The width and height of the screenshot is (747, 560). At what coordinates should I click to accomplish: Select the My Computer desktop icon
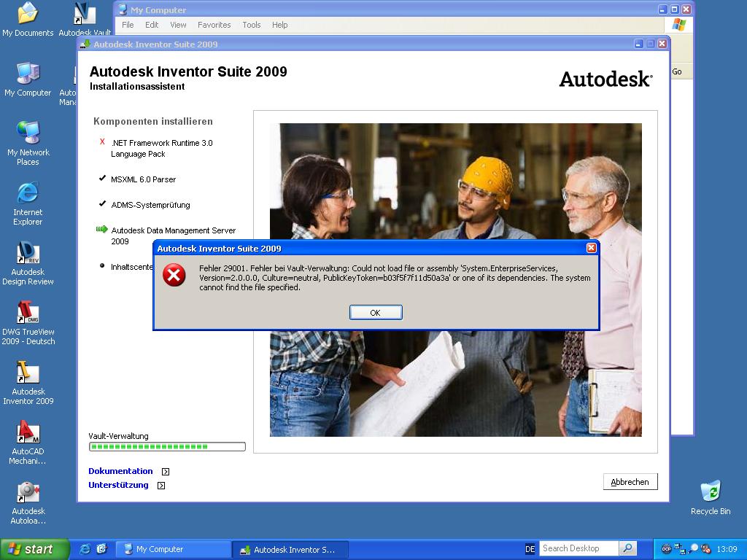(x=28, y=79)
